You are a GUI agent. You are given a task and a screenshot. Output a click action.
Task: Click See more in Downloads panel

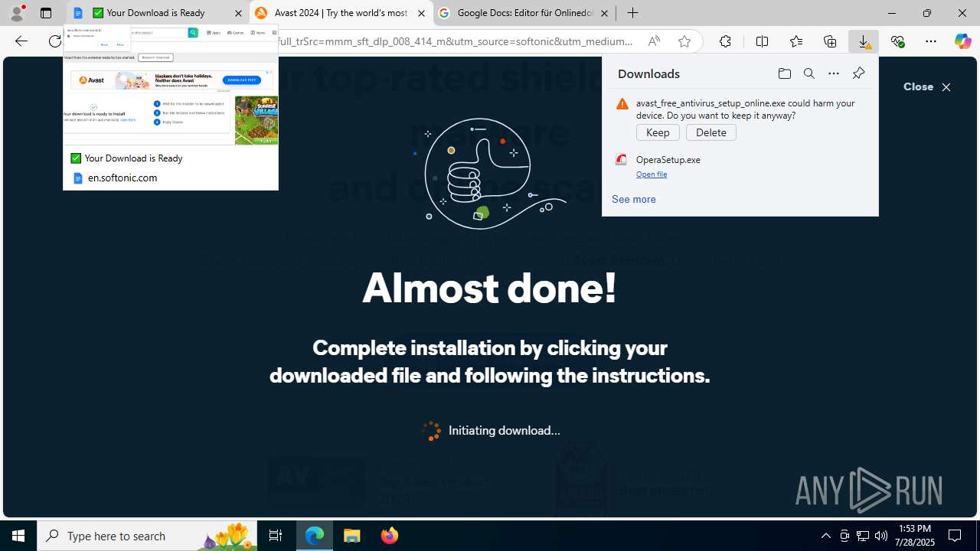click(633, 199)
